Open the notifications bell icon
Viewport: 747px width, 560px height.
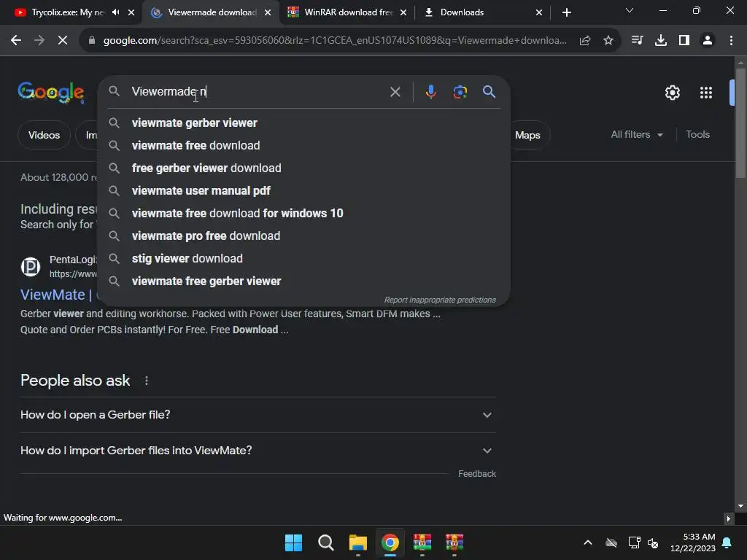click(x=727, y=542)
